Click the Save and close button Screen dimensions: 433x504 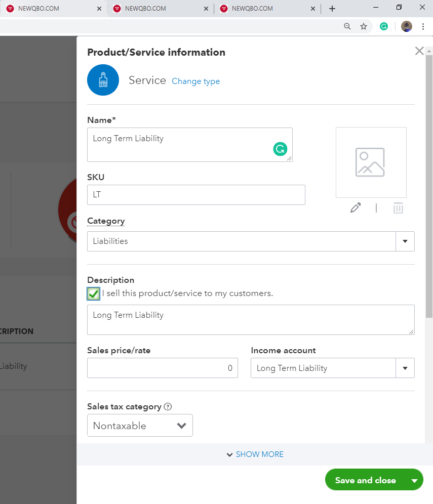[x=365, y=480]
